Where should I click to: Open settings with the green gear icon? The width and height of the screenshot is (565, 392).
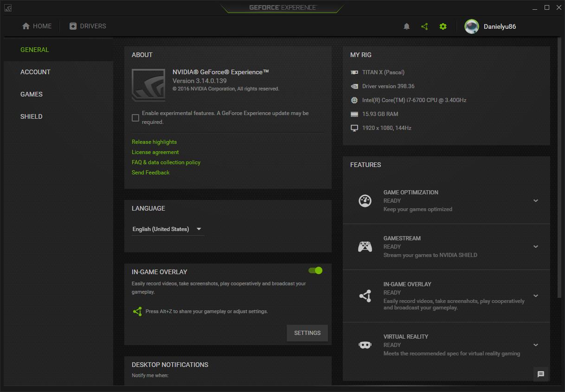(x=443, y=26)
